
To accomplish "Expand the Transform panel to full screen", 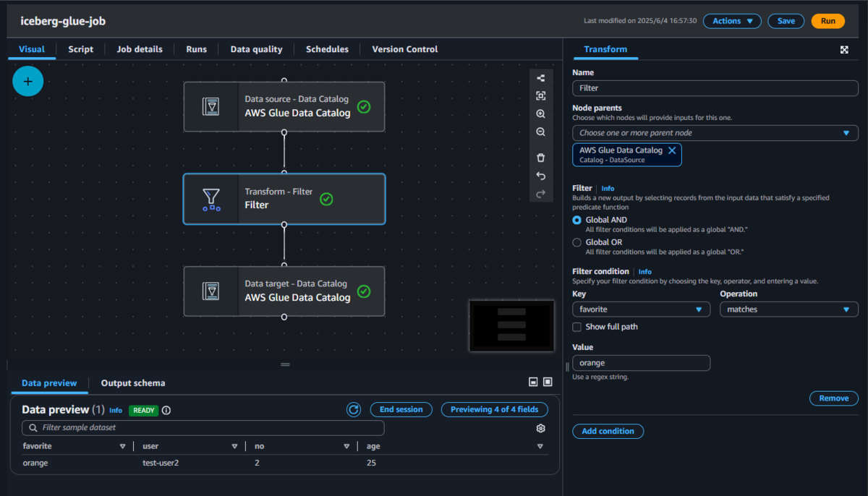I will click(x=844, y=50).
